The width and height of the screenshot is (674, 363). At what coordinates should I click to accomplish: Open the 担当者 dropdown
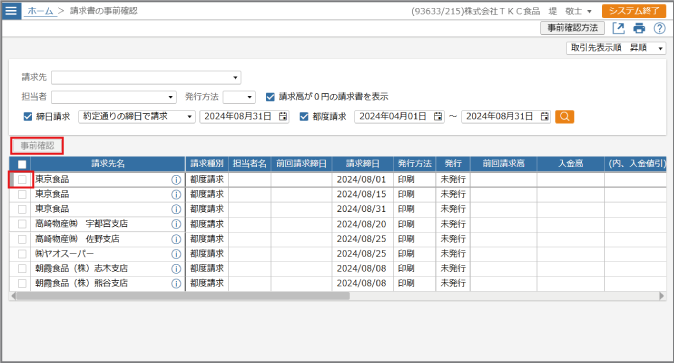(114, 97)
